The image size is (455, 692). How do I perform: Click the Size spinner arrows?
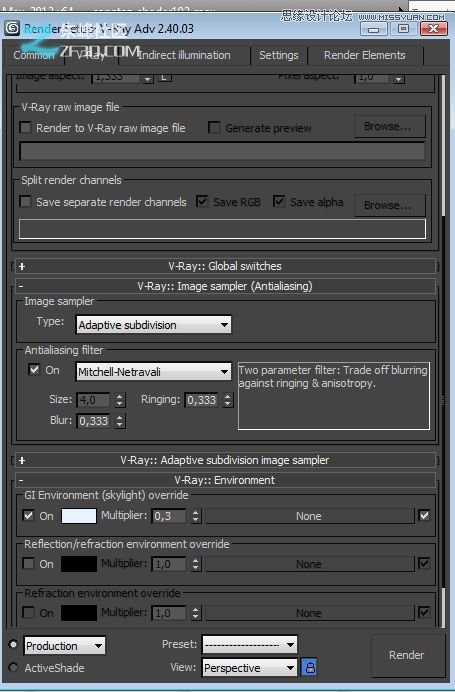pyautogui.click(x=120, y=400)
